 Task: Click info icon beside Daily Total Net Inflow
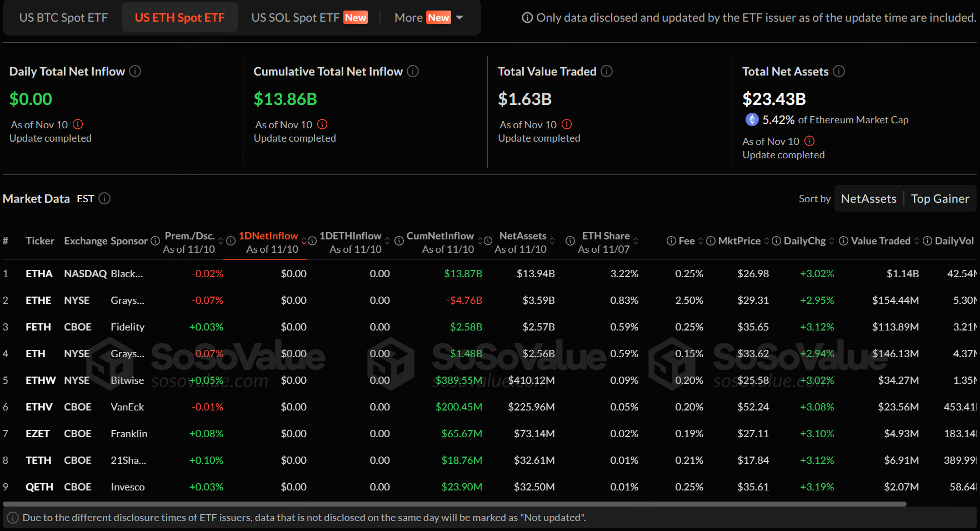(135, 71)
